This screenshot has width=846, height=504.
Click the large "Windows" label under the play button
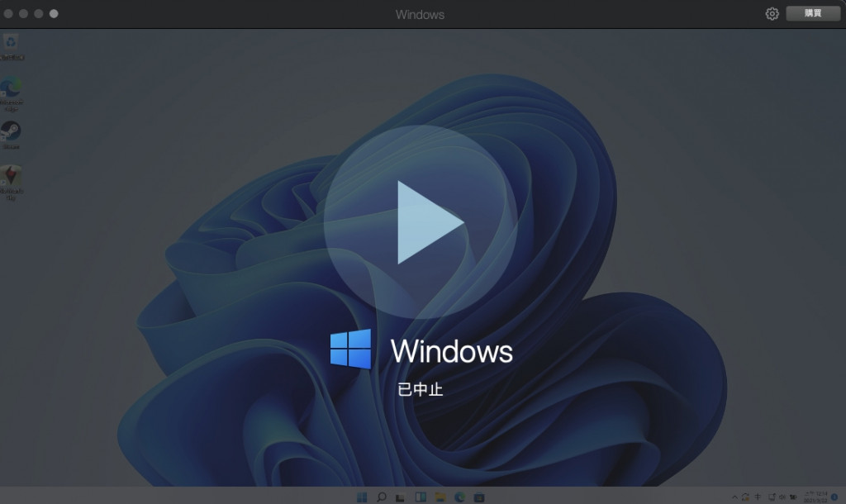coord(452,351)
